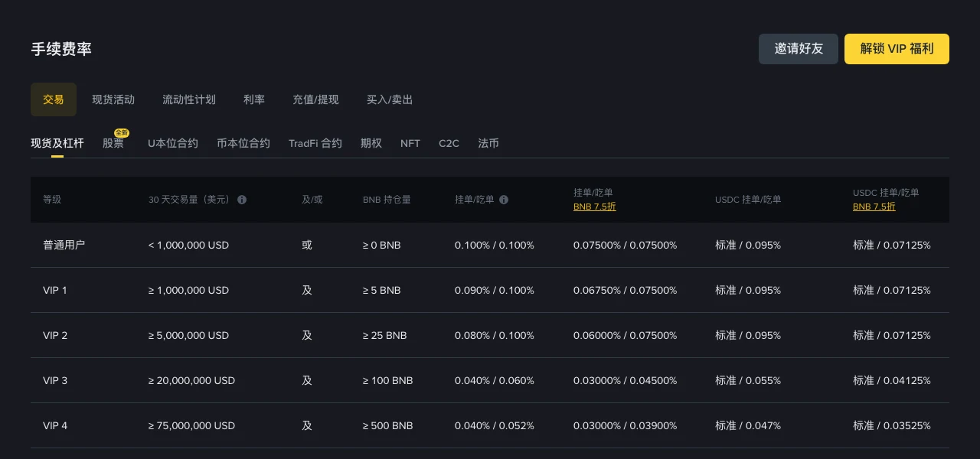Screen dimensions: 980x459
Task: Click the 邀请好友 button
Action: tap(799, 49)
